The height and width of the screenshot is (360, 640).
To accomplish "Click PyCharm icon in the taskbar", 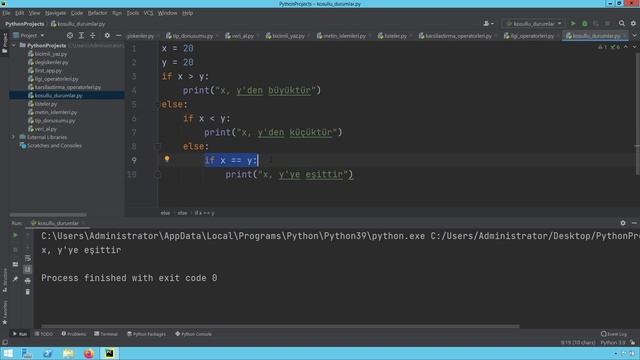I will [109, 353].
